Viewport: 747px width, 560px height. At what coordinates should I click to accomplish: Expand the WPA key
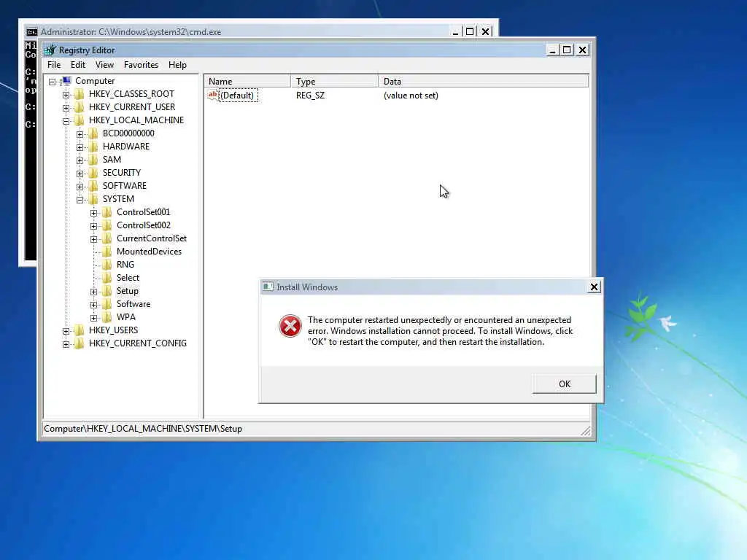point(93,318)
